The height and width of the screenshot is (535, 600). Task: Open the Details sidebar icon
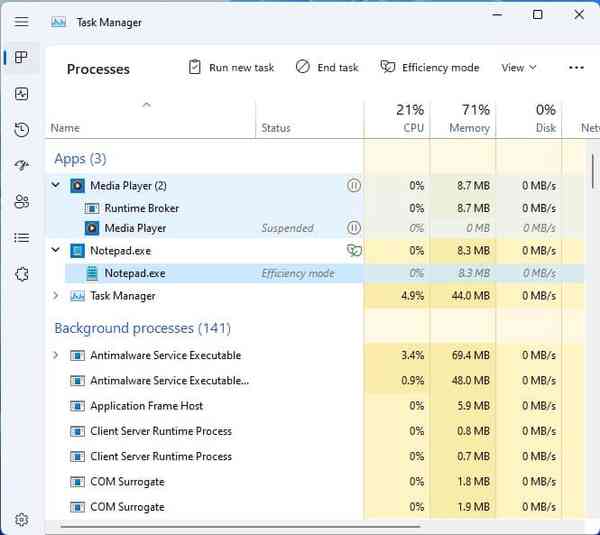tap(21, 238)
